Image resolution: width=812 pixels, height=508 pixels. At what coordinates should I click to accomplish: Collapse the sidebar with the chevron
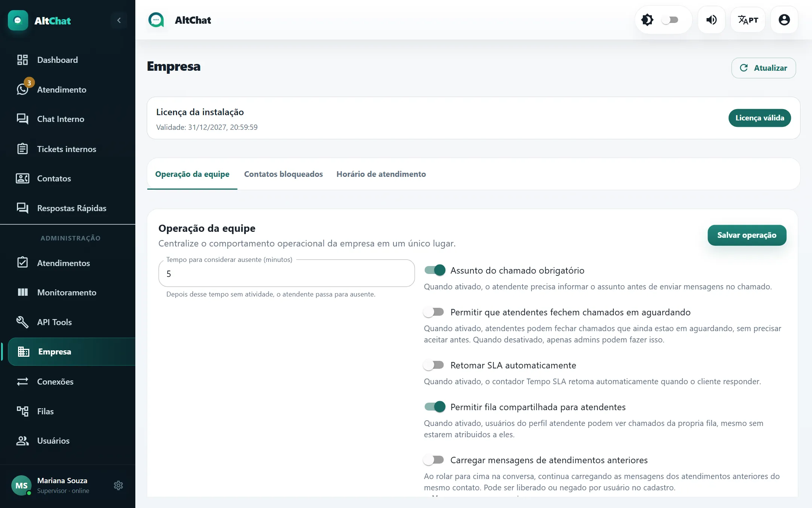[119, 20]
